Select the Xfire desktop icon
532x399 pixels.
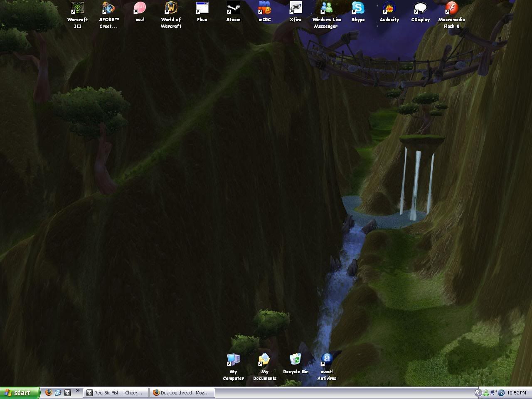point(296,12)
